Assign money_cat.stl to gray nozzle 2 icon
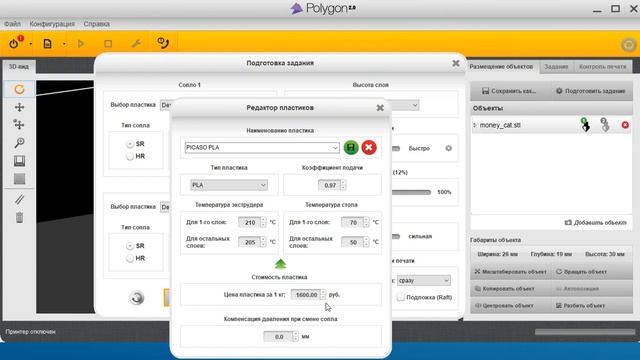The width and height of the screenshot is (640, 360). click(x=604, y=124)
